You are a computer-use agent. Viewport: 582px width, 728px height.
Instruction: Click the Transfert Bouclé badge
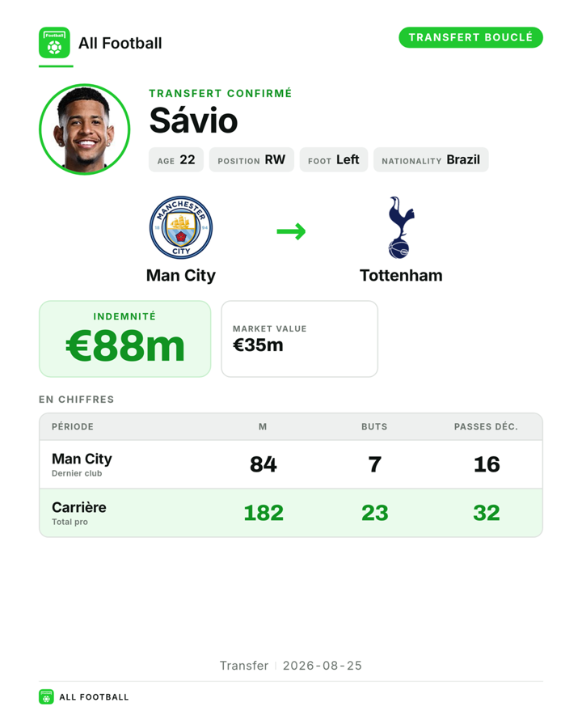pos(470,37)
